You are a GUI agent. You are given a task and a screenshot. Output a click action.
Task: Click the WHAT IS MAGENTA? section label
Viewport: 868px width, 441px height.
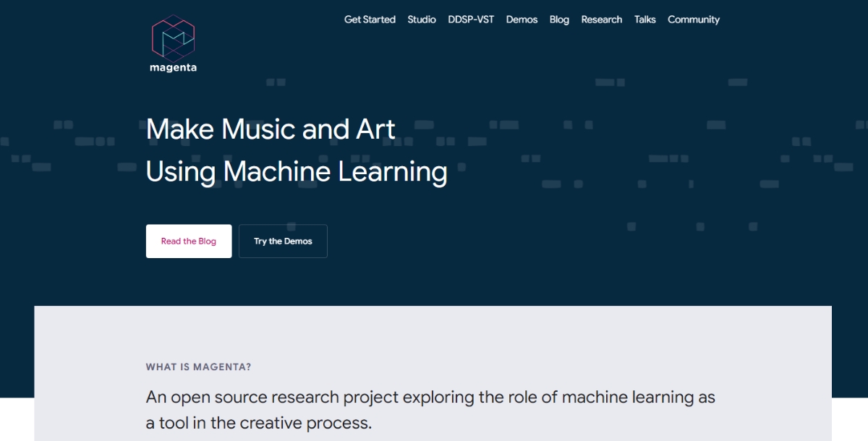pyautogui.click(x=198, y=367)
